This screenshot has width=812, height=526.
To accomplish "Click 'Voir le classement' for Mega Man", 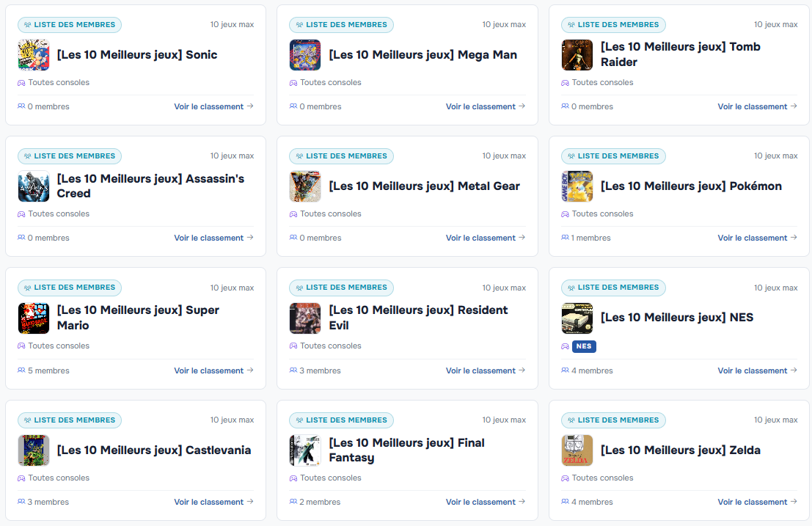I will [486, 106].
